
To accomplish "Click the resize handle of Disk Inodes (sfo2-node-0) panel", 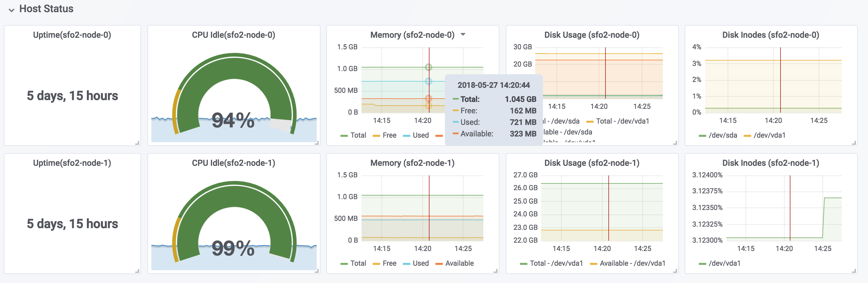I will click(x=854, y=143).
